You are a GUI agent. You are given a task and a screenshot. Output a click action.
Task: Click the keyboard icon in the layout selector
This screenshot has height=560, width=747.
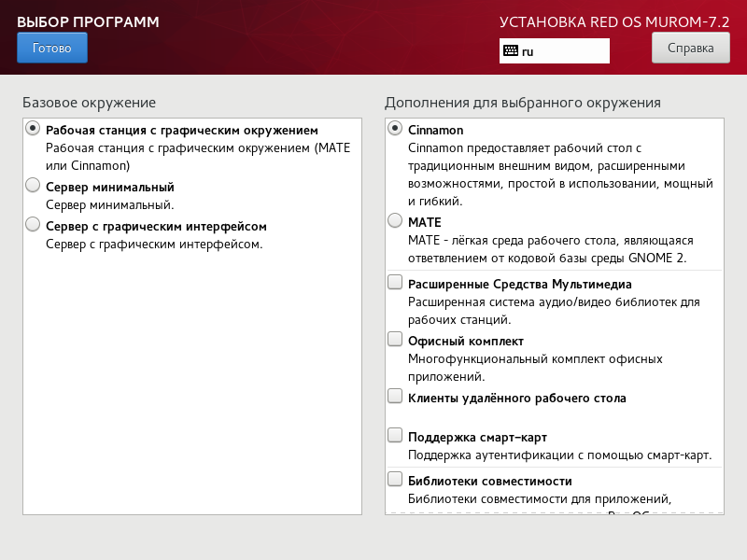click(x=510, y=51)
